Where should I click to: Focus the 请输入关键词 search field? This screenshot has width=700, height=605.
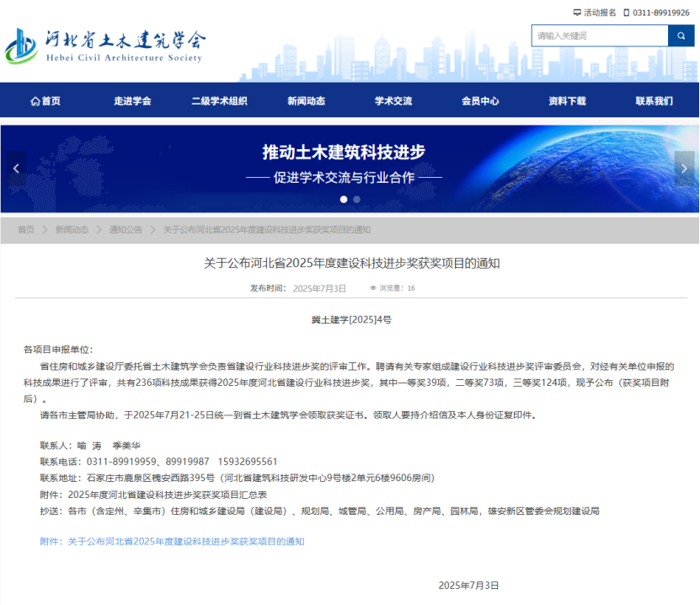click(599, 35)
